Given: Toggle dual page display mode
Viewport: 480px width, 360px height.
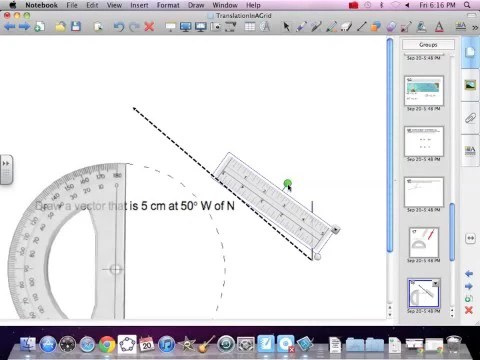Looking at the screenshot, I should (201, 27).
